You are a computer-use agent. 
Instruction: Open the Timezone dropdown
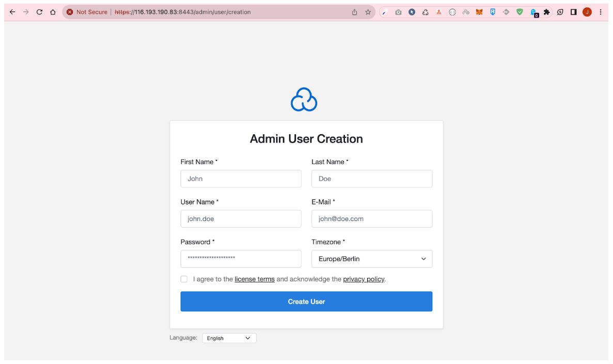click(372, 259)
